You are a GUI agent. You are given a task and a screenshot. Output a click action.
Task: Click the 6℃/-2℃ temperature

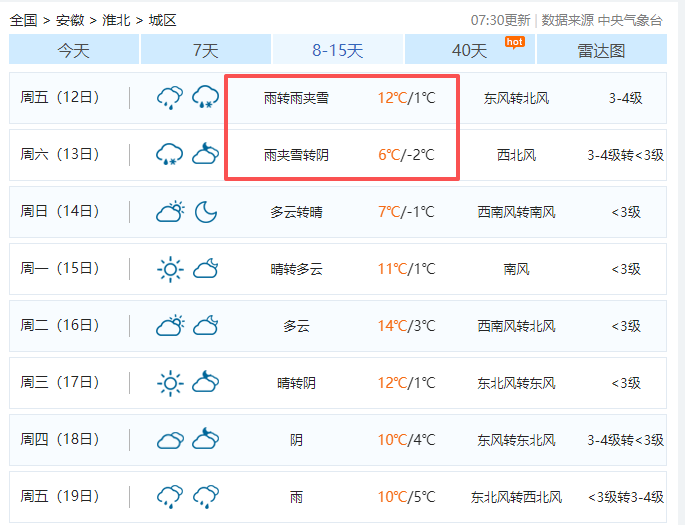(406, 155)
